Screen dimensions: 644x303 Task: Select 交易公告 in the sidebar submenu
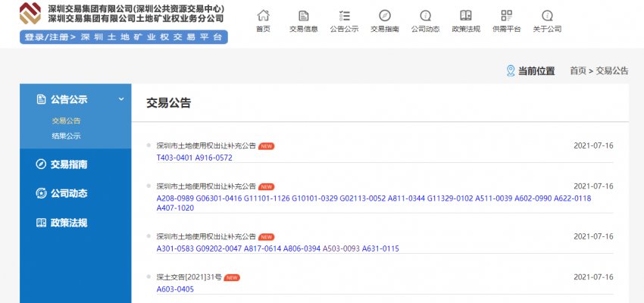click(x=66, y=121)
